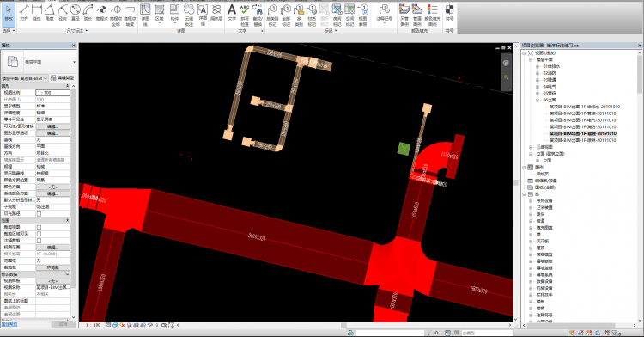The width and height of the screenshot is (644, 337).
Task: Click the 空间标记 space tag tool
Action: coord(350,15)
